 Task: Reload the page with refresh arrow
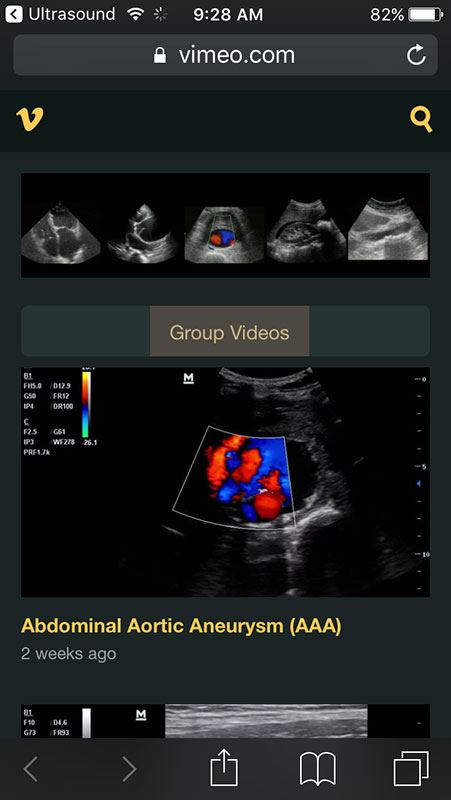pyautogui.click(x=416, y=55)
